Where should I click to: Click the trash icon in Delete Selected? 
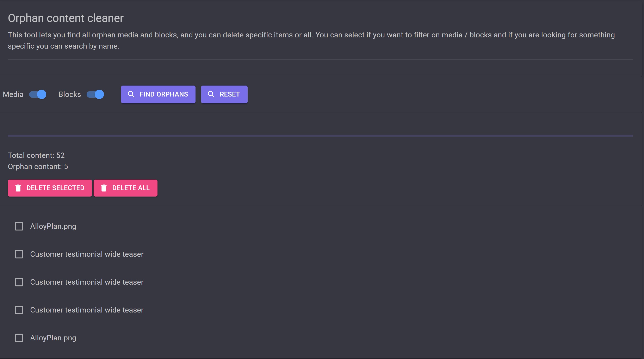tap(18, 188)
